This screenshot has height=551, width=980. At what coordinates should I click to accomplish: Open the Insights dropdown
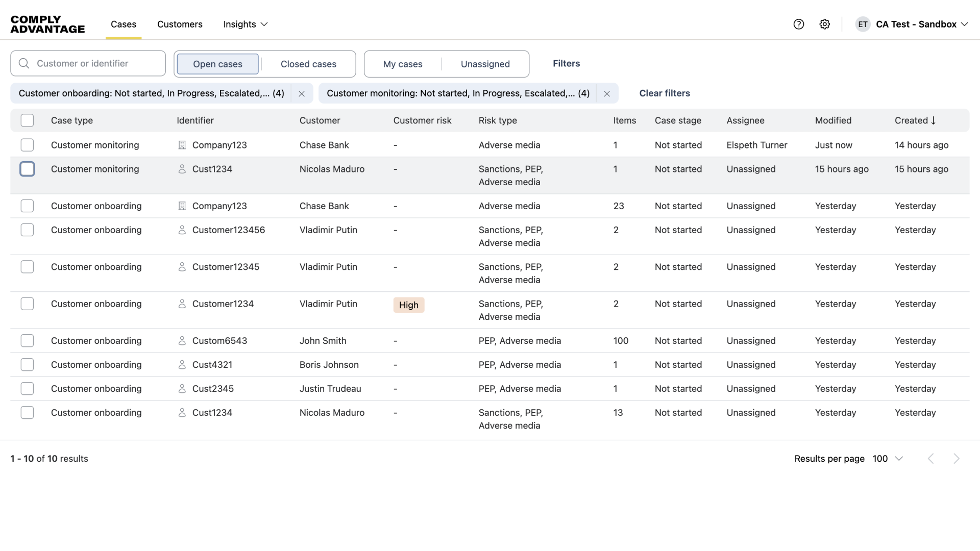tap(246, 24)
